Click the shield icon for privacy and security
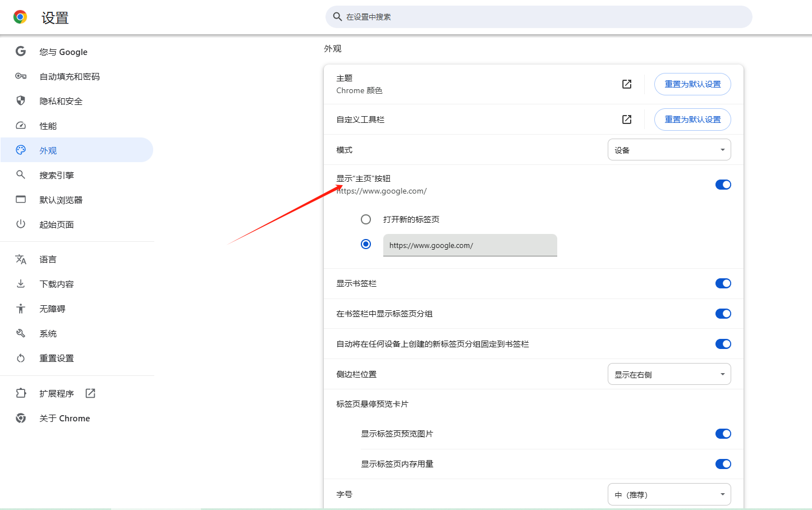This screenshot has width=812, height=510. point(21,101)
